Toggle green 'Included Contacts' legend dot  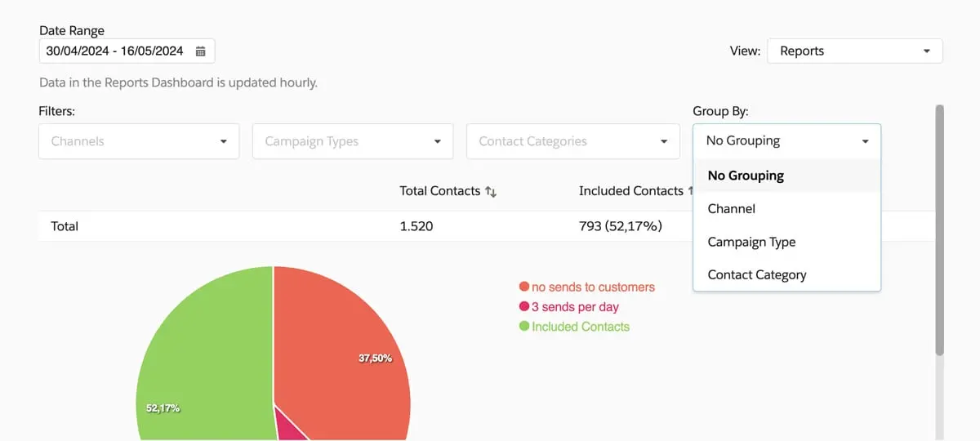pyautogui.click(x=524, y=327)
